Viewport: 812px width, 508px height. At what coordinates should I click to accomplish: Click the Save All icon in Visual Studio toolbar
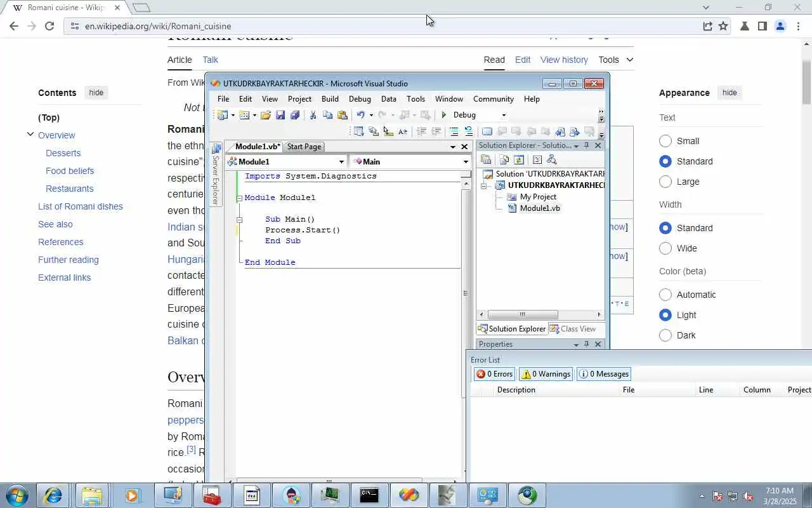(295, 115)
